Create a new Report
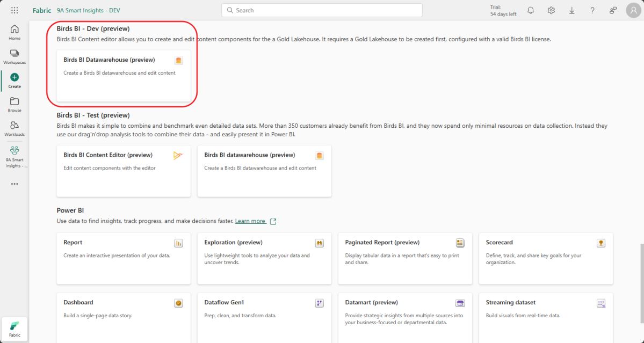The width and height of the screenshot is (644, 343). click(124, 259)
